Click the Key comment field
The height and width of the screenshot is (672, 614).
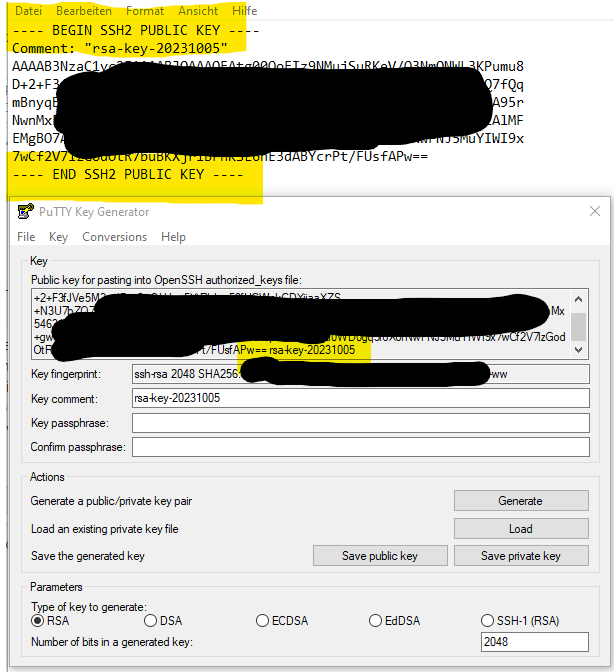361,398
